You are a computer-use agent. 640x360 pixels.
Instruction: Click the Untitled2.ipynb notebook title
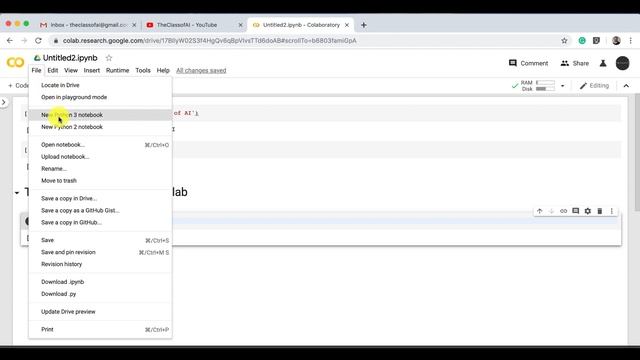[70, 58]
